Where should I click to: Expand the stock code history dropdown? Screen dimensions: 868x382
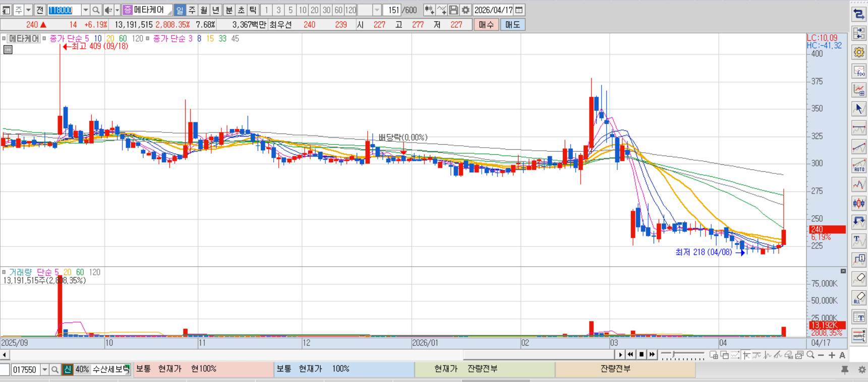(85, 10)
